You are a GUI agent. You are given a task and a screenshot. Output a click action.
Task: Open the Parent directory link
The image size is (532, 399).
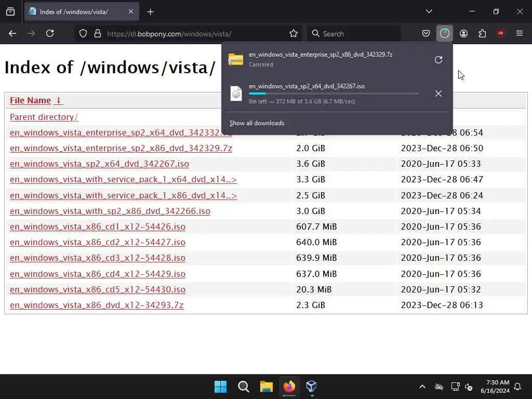pyautogui.click(x=44, y=117)
